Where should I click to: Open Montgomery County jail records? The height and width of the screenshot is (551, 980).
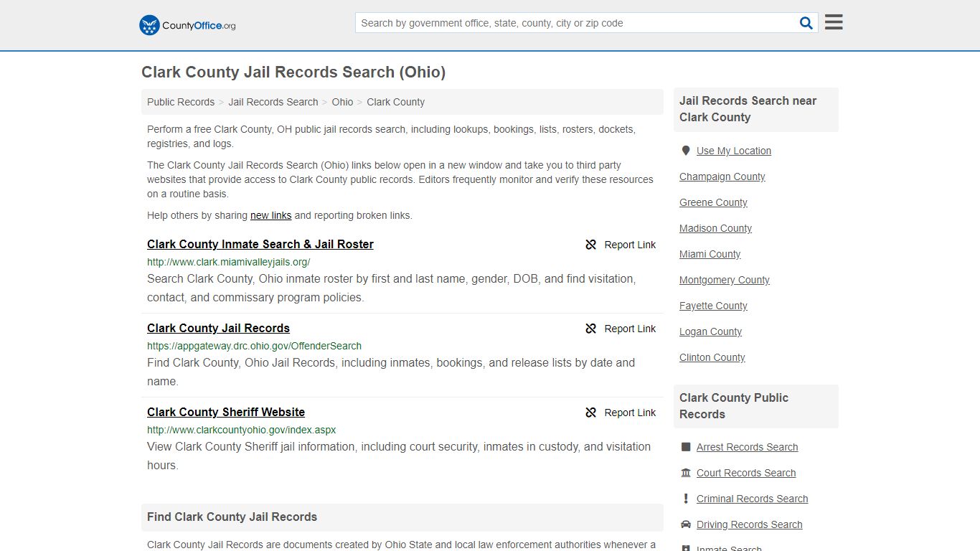[725, 280]
